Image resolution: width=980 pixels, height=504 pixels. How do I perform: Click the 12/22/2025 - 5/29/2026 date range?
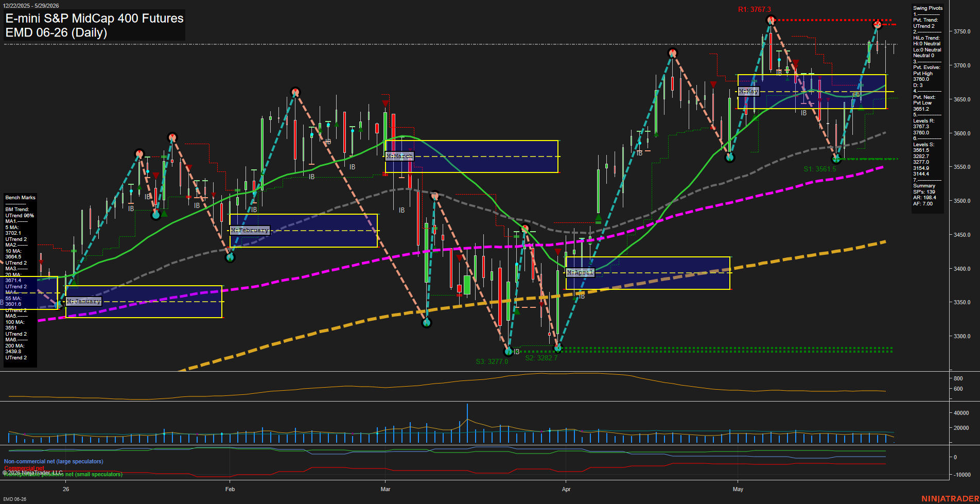30,6
